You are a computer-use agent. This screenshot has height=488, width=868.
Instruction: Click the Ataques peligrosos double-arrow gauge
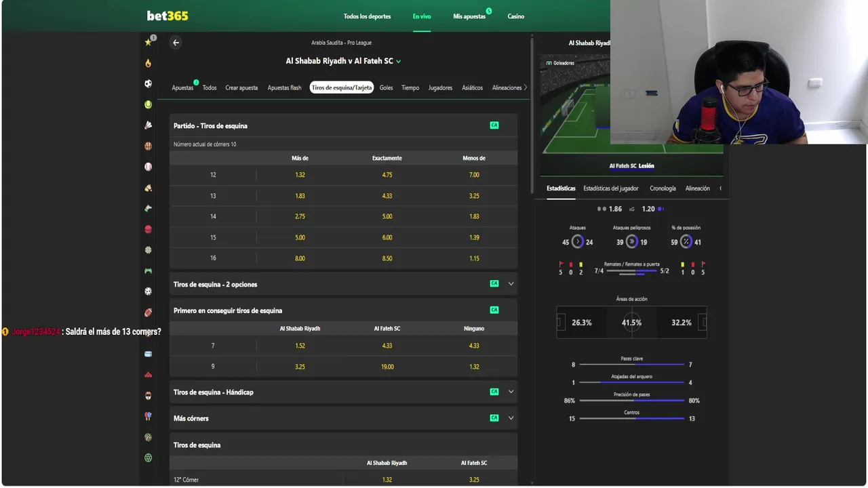pos(632,242)
